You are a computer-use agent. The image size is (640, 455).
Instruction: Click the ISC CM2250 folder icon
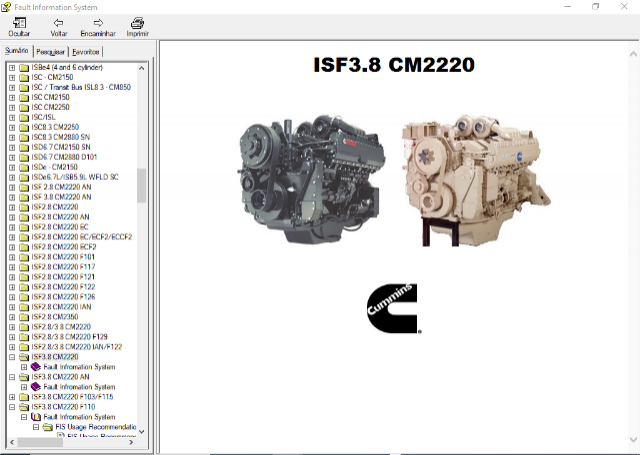tap(24, 107)
